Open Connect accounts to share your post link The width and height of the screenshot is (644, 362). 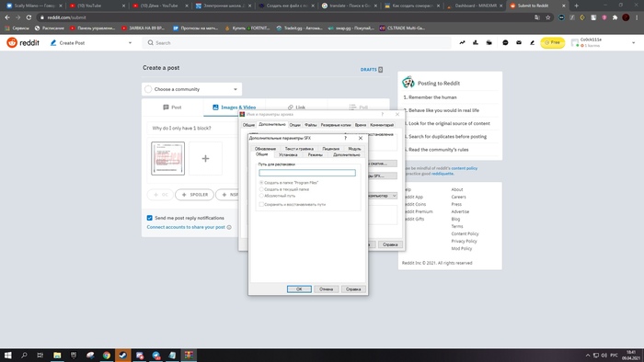186,227
